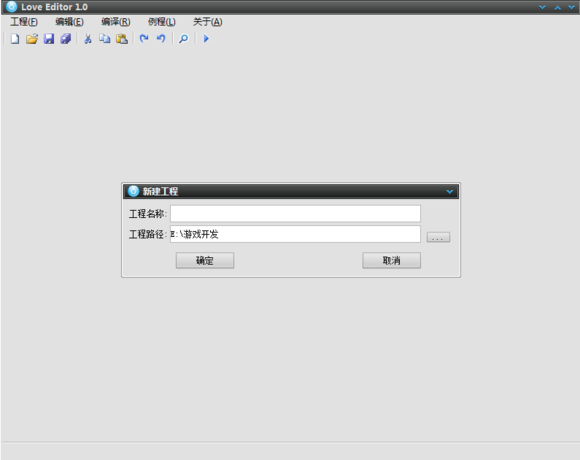Click the rightmost chevron in main title bar
Viewport: 580px width, 460px height.
tap(571, 7)
